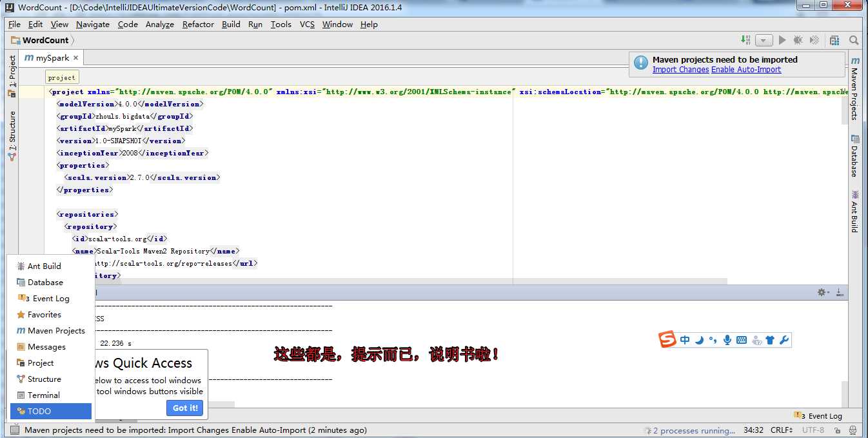868x438 pixels.
Task: Click the Run play icon
Action: coord(782,40)
